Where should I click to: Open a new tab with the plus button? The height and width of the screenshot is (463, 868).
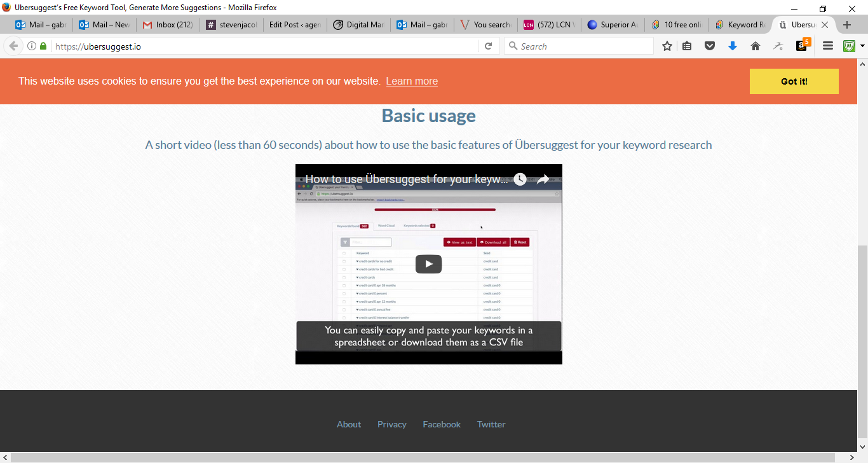(x=846, y=25)
